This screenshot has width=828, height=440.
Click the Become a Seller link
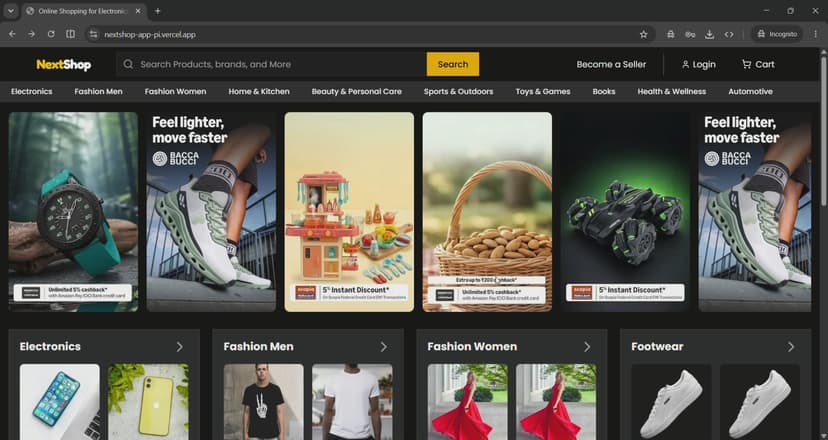tap(611, 64)
